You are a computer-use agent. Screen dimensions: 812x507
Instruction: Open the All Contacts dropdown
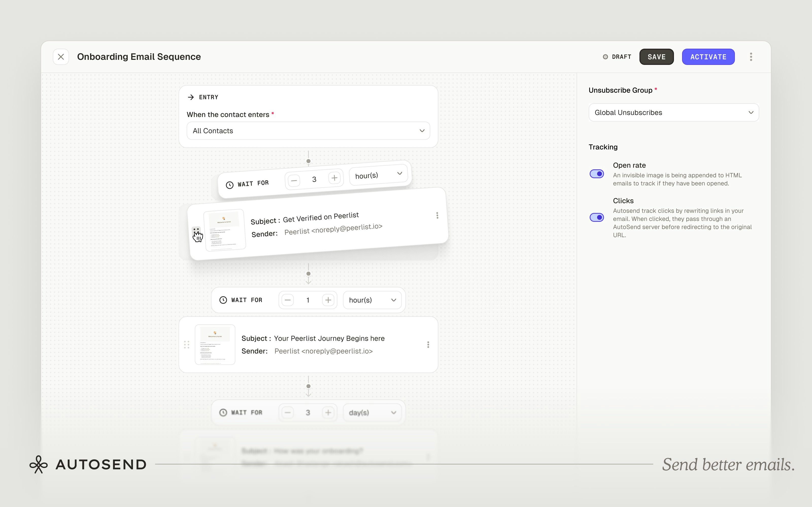pyautogui.click(x=308, y=131)
